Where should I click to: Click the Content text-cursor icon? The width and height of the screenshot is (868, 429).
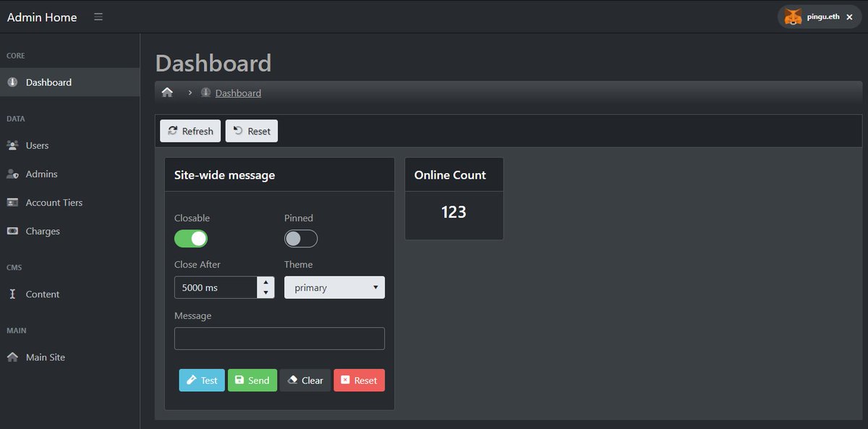tap(12, 294)
